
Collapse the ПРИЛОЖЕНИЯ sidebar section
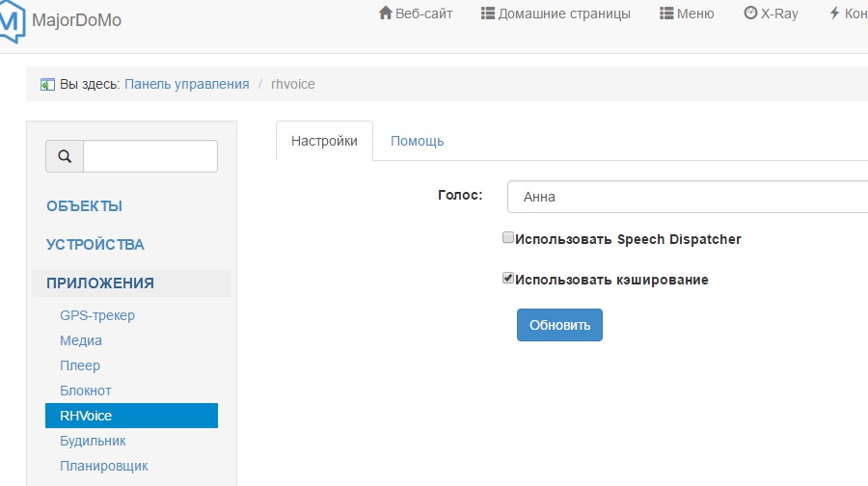[x=100, y=283]
